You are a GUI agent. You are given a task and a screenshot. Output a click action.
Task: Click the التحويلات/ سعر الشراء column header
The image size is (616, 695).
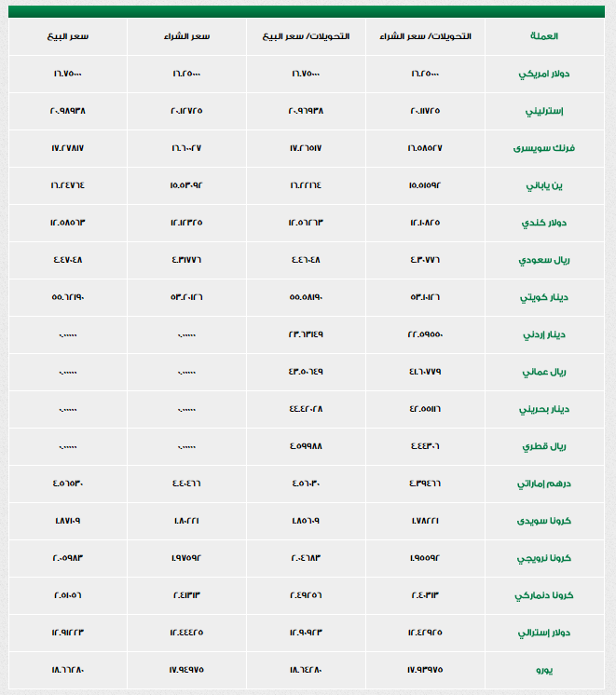426,36
